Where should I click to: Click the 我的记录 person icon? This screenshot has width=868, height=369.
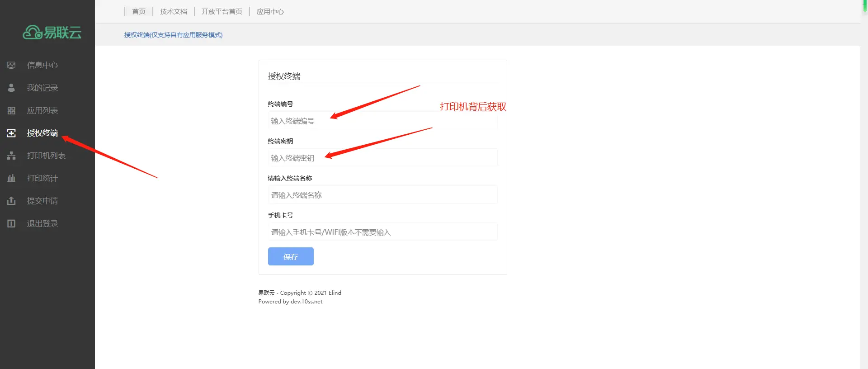pos(11,88)
